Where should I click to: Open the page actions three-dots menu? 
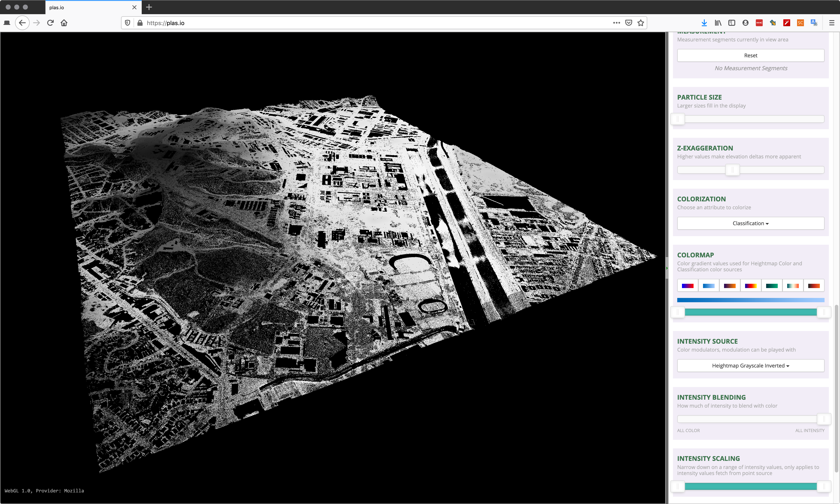(616, 23)
